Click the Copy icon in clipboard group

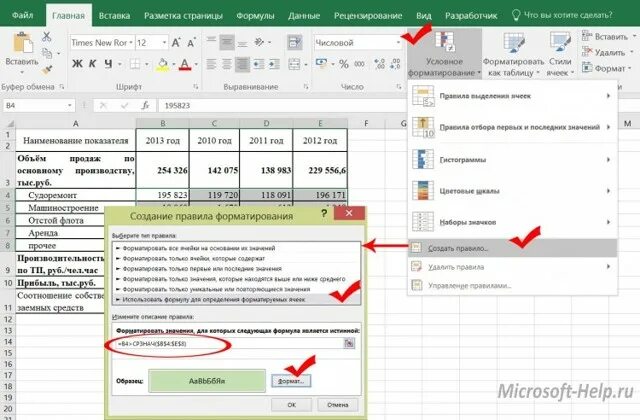click(x=47, y=53)
